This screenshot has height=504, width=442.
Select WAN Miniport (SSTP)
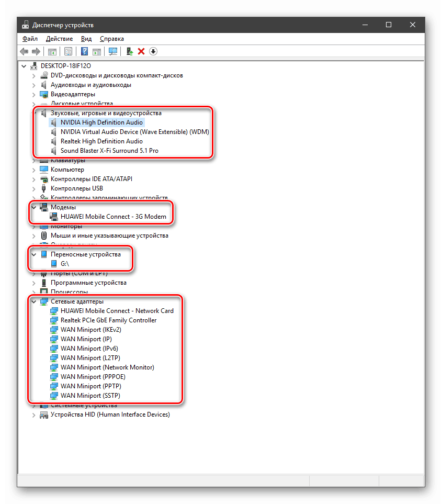(x=90, y=396)
